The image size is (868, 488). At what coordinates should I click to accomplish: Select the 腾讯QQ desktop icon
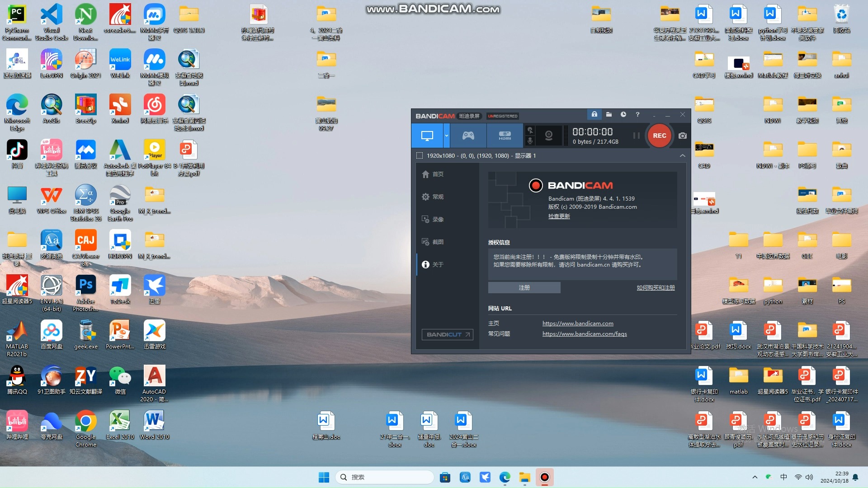17,380
